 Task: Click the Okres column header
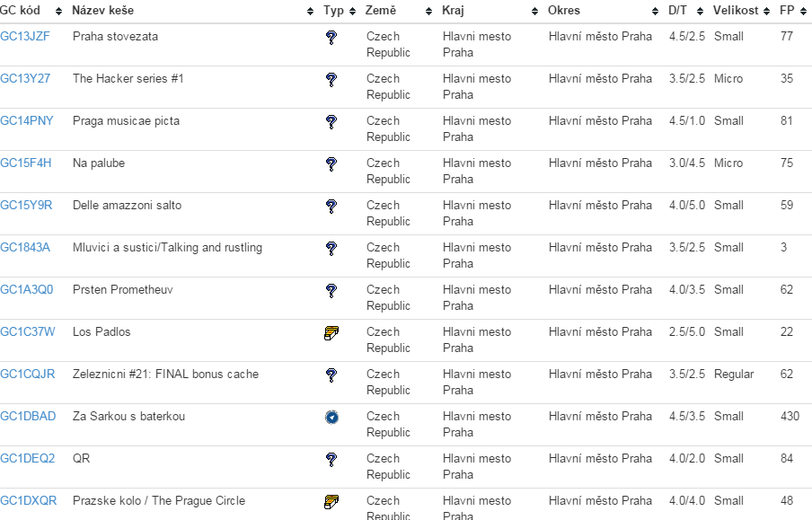[x=564, y=11]
